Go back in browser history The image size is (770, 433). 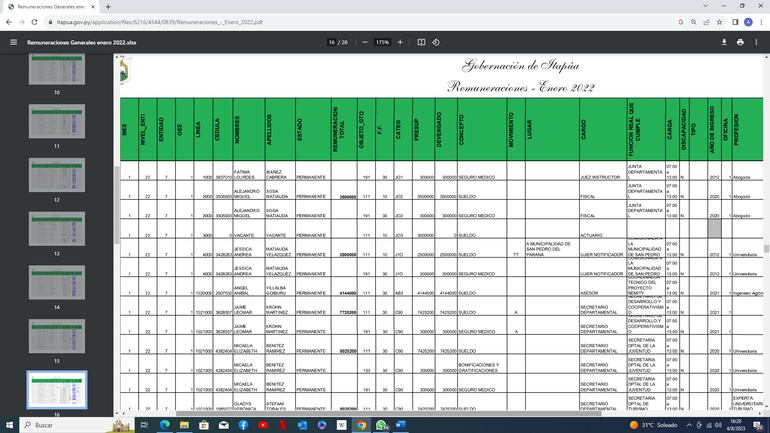point(8,22)
